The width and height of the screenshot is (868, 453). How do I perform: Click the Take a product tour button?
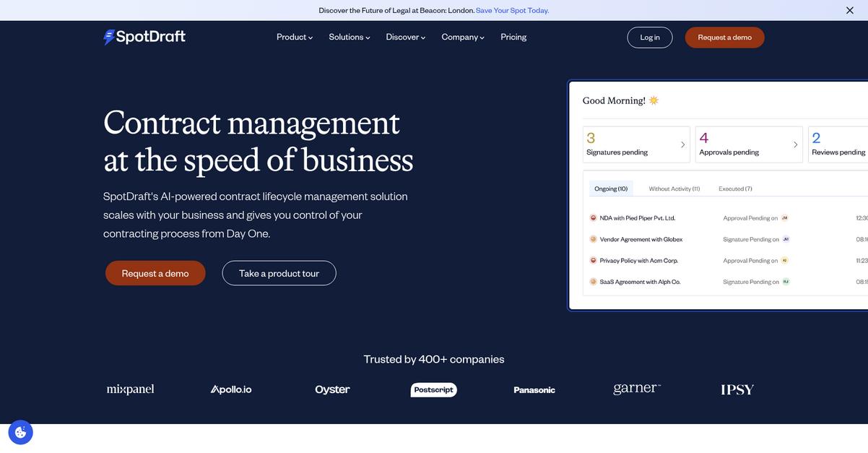pyautogui.click(x=279, y=273)
